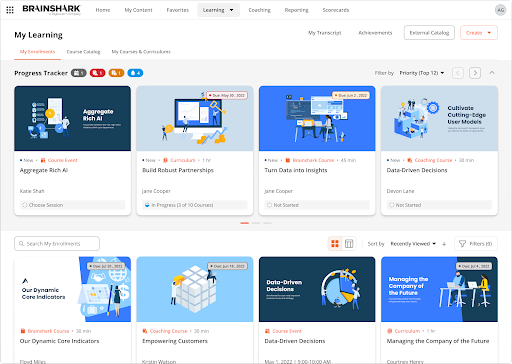
Task: Click External Catalog button
Action: [429, 33]
